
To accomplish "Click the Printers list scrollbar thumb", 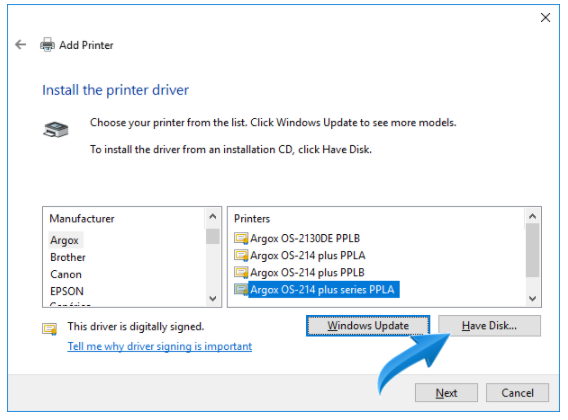I will [x=532, y=250].
